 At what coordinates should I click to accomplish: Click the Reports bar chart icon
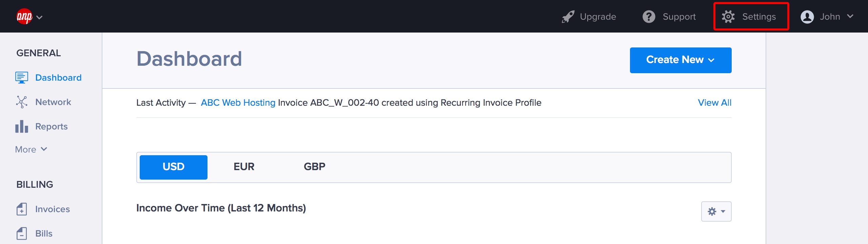pyautogui.click(x=22, y=126)
